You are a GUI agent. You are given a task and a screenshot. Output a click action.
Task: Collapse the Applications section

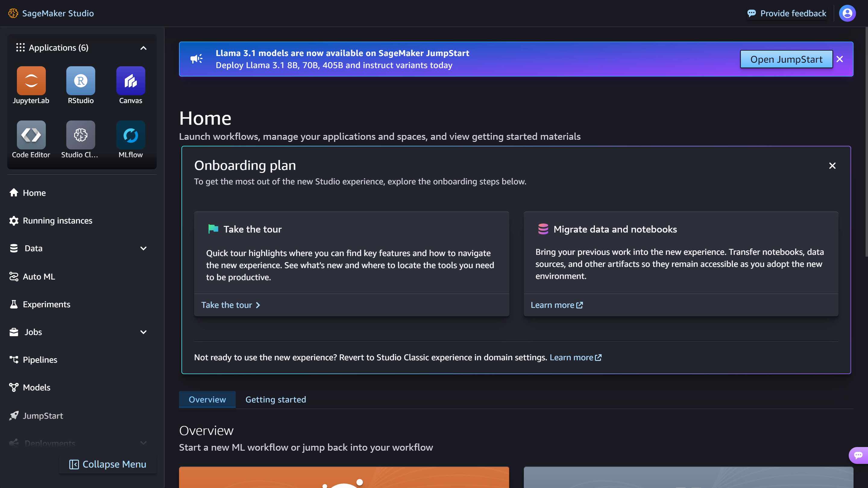(143, 48)
